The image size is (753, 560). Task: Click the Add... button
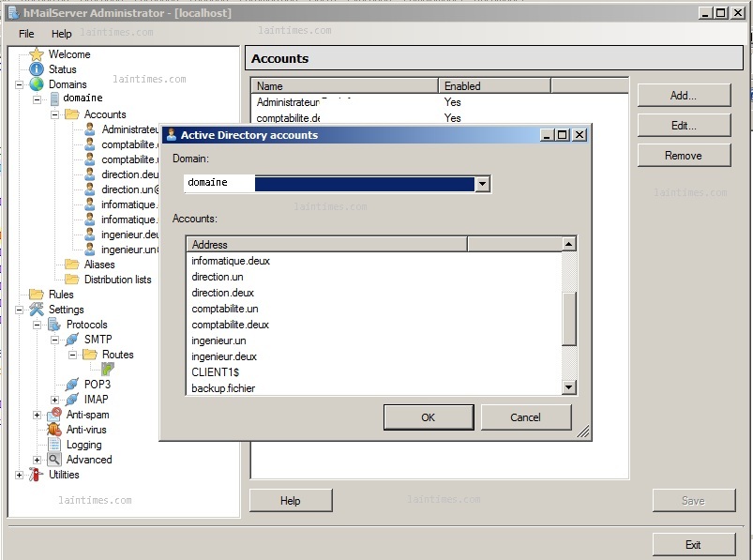point(684,95)
